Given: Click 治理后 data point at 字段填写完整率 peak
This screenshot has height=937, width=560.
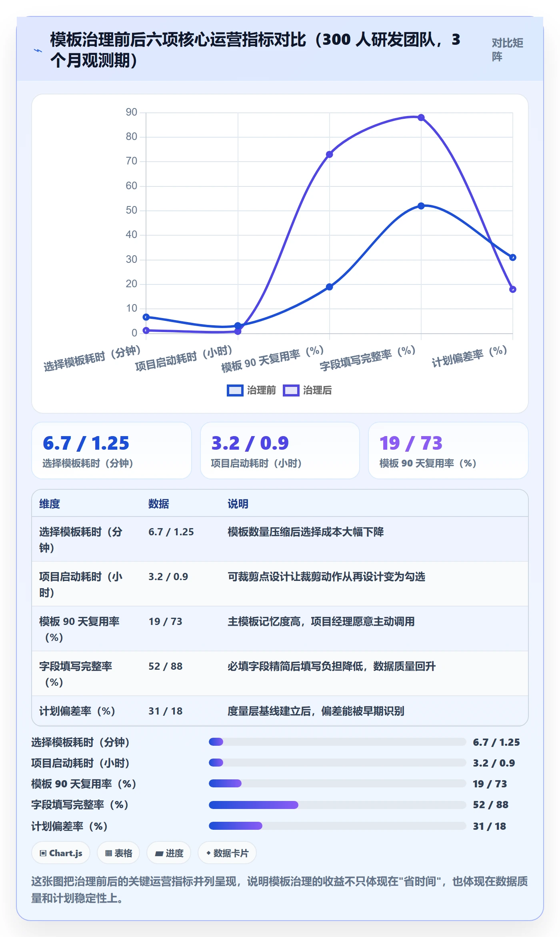Looking at the screenshot, I should click(421, 118).
